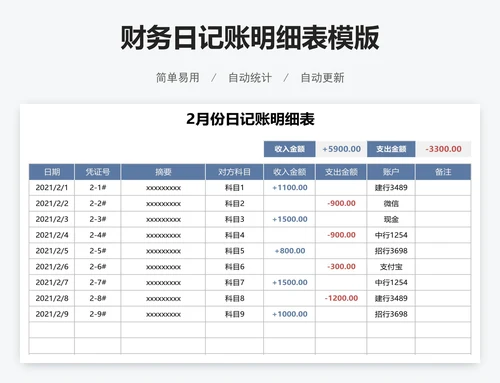Select account 中行1254 in 2021/2/4 row
500x383 pixels.
(x=391, y=235)
